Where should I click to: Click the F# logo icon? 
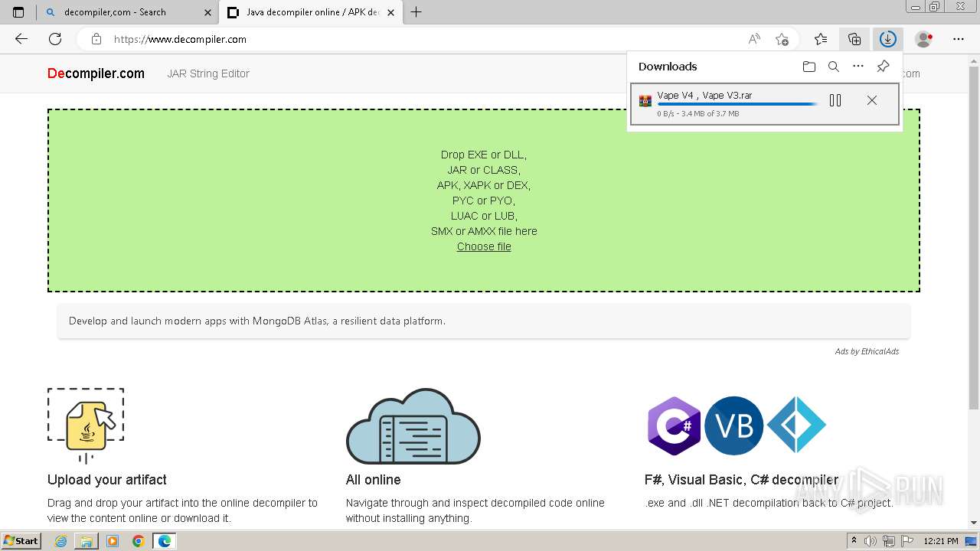point(796,425)
